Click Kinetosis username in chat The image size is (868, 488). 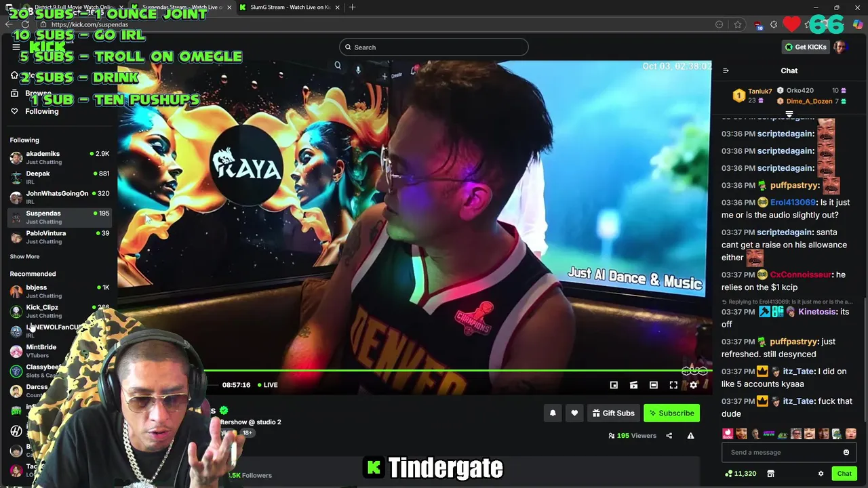click(817, 312)
